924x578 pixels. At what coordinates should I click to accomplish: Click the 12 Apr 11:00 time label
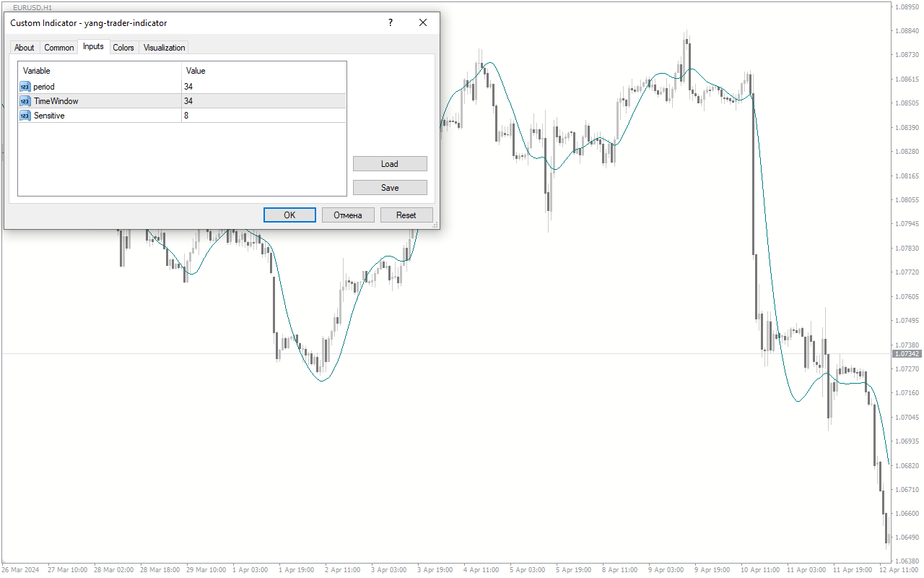(897, 570)
